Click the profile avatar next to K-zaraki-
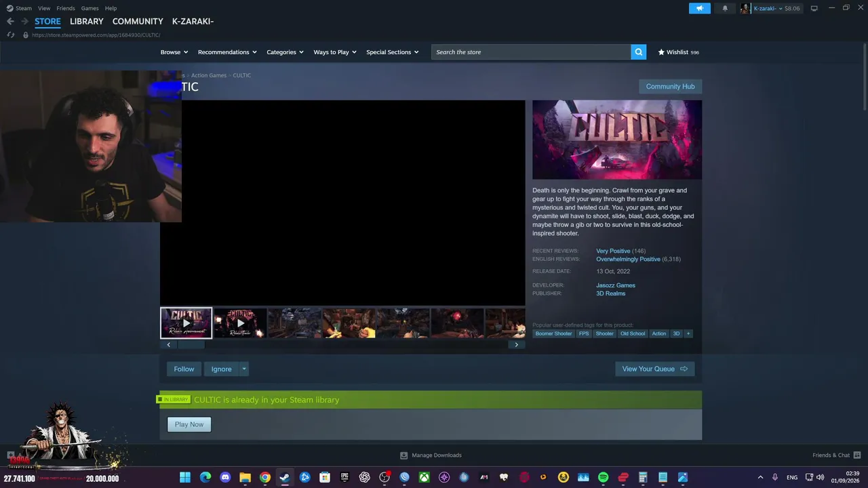 click(745, 8)
